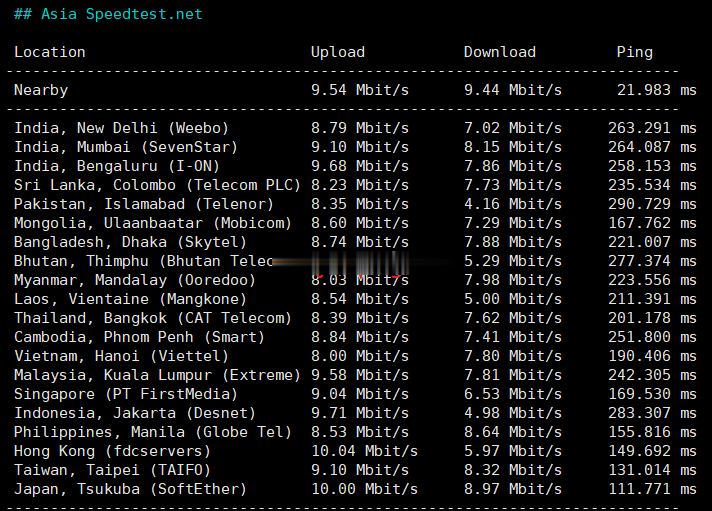Click Nearby upload value 9.54 Mbit/s
This screenshot has height=511, width=712.
pos(360,90)
